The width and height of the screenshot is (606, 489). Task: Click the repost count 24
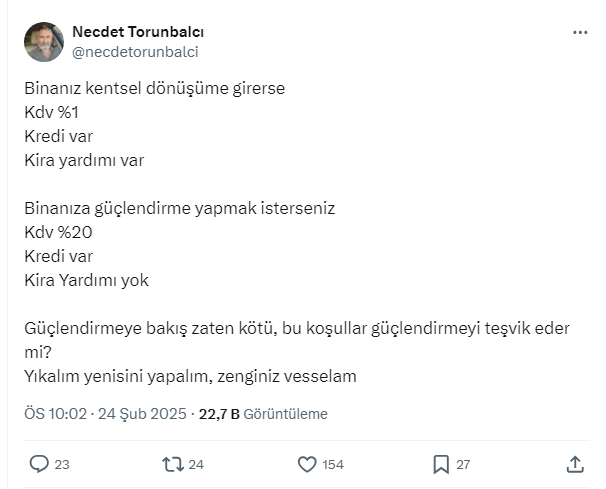click(196, 465)
